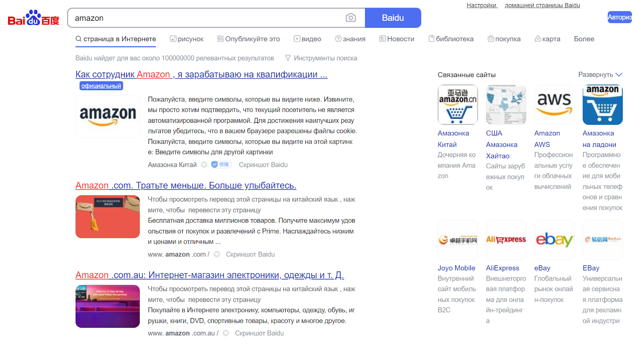Image resolution: width=644 pixels, height=362 pixels.
Task: Click the eBay logo tile
Action: 554,240
